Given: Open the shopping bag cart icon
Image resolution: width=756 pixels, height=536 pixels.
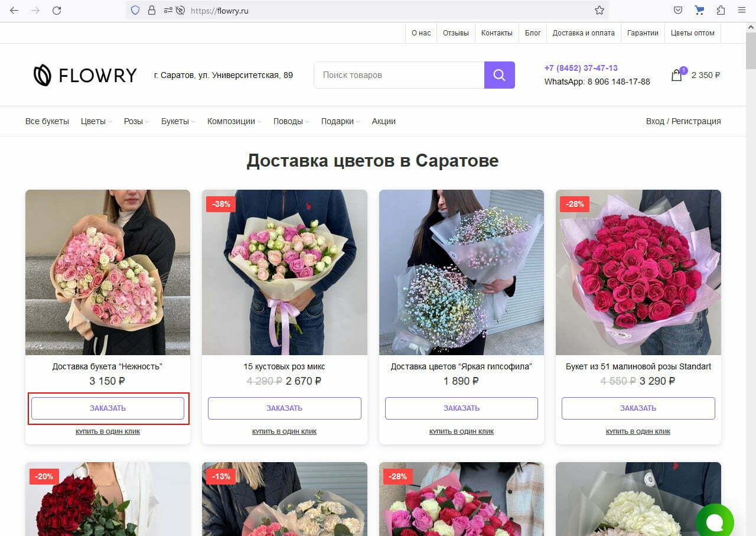Looking at the screenshot, I should (677, 75).
